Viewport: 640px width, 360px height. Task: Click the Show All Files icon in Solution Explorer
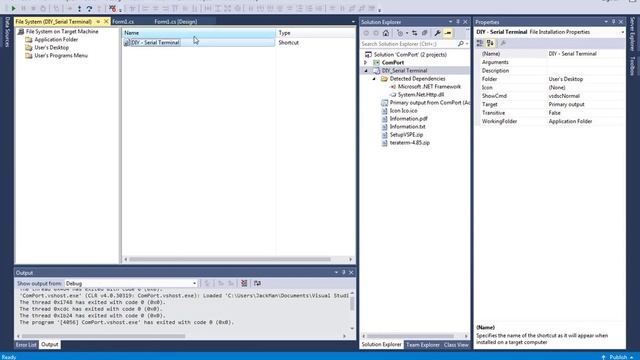click(x=424, y=33)
